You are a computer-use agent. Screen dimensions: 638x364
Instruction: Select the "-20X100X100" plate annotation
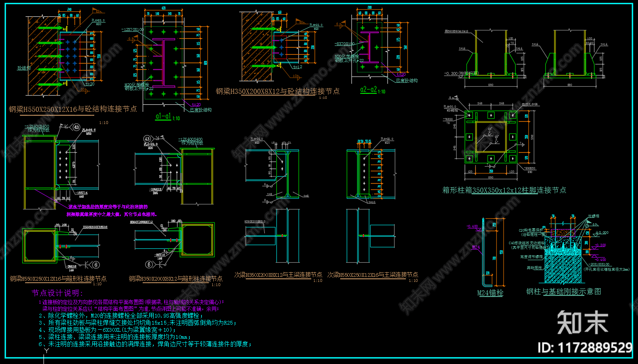point(599,264)
